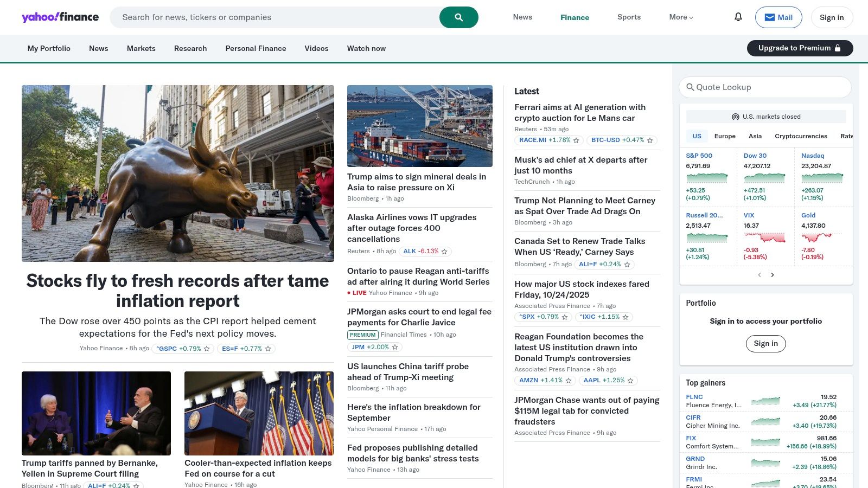
Task: Click the market status icon beside U.S. markets closed
Action: (x=735, y=116)
